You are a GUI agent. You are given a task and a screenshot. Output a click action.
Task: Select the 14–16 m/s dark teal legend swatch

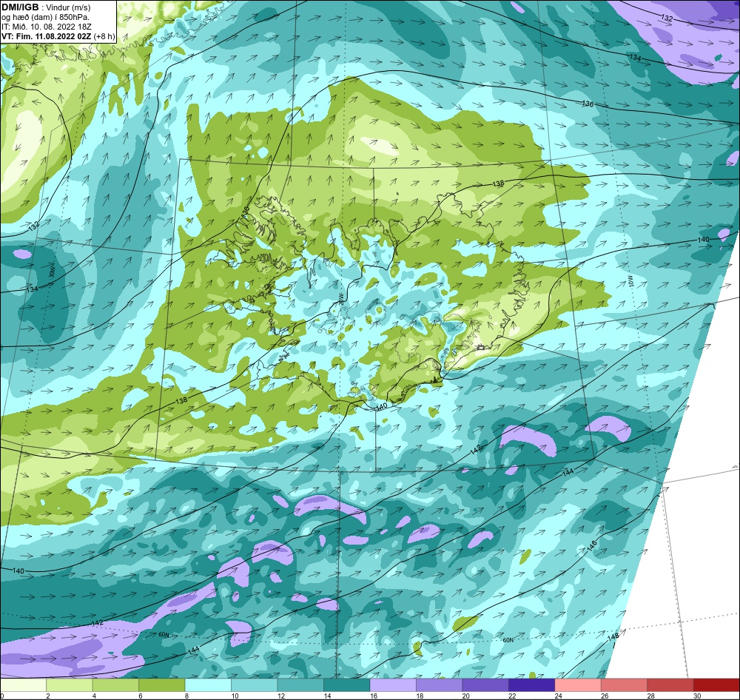(x=347, y=685)
